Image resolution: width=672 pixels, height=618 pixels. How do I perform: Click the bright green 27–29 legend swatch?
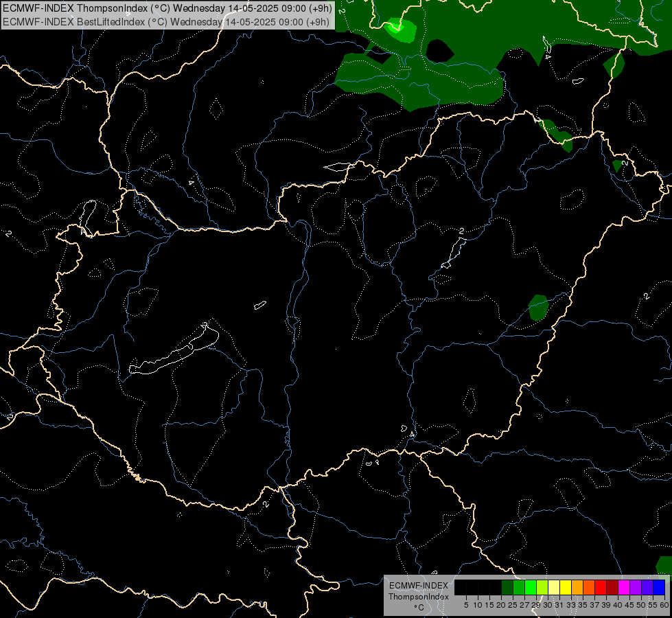(531, 587)
